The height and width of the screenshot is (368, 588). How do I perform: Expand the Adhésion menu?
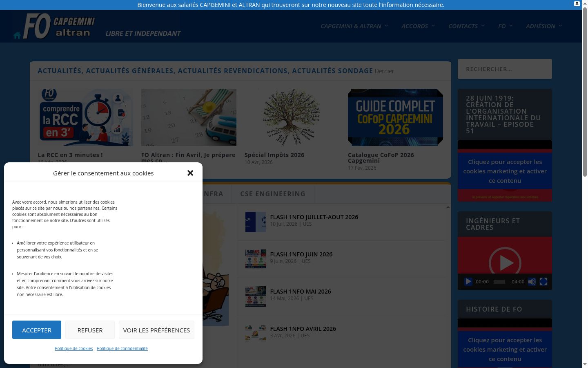click(544, 26)
